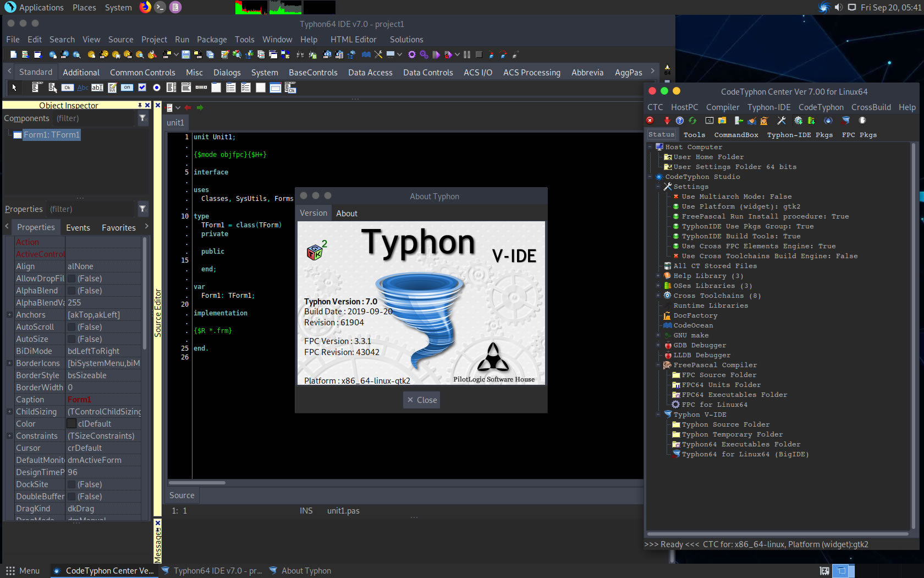Toggle the DockSite checkbox
The width and height of the screenshot is (924, 578).
(x=71, y=484)
